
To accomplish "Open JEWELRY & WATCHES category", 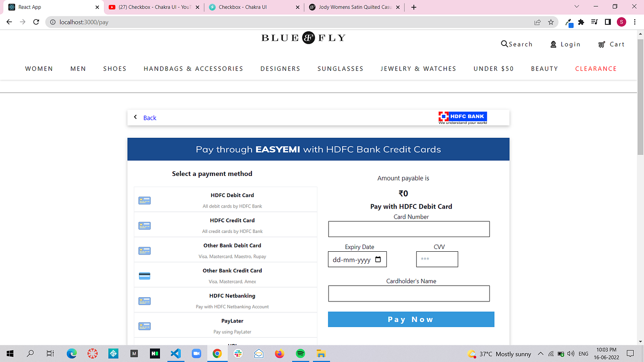I will [x=418, y=68].
